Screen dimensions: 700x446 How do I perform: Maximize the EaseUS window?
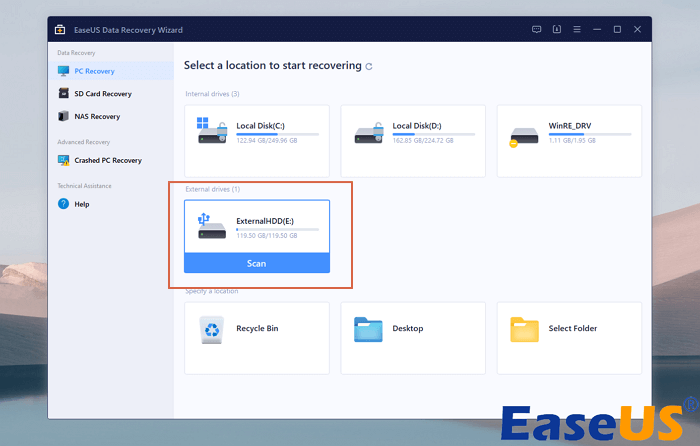[x=617, y=29]
